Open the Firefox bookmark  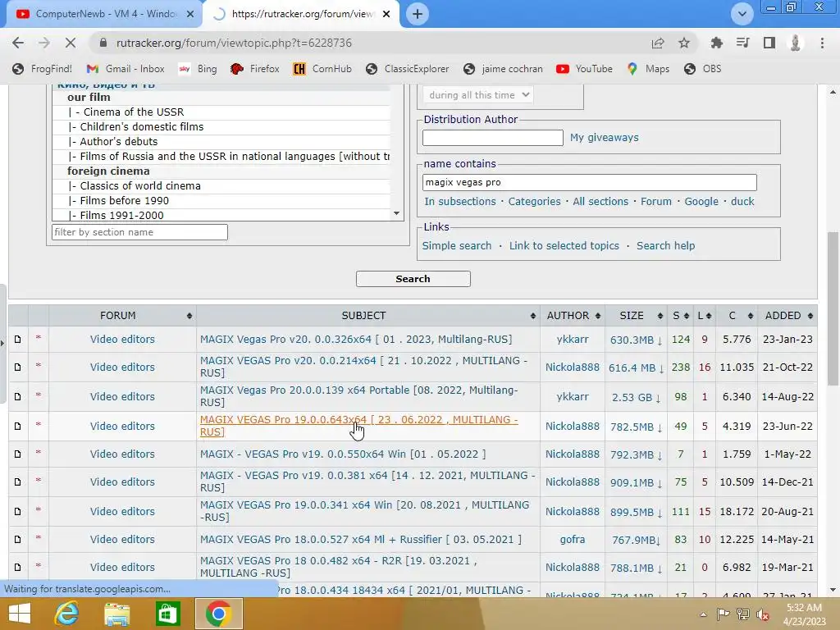pyautogui.click(x=255, y=69)
